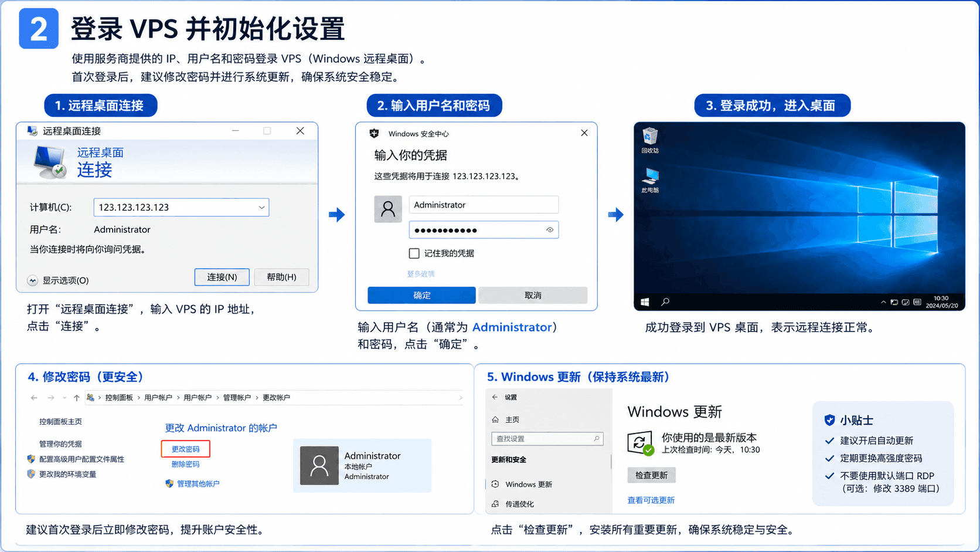Show hidden tray icons chevron
Screen dimensions: 980x552
[x=883, y=302]
